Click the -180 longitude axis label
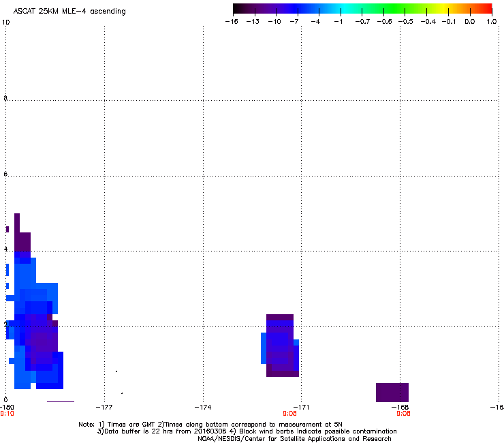This screenshot has width=504, height=443. pos(7,408)
